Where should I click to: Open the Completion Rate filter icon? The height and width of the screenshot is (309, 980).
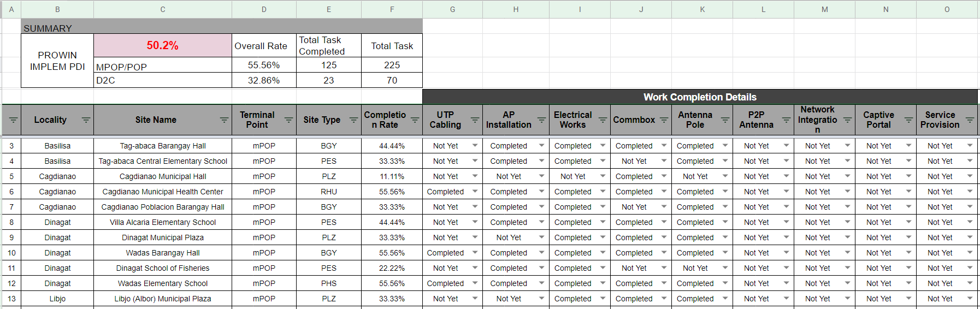pos(415,120)
